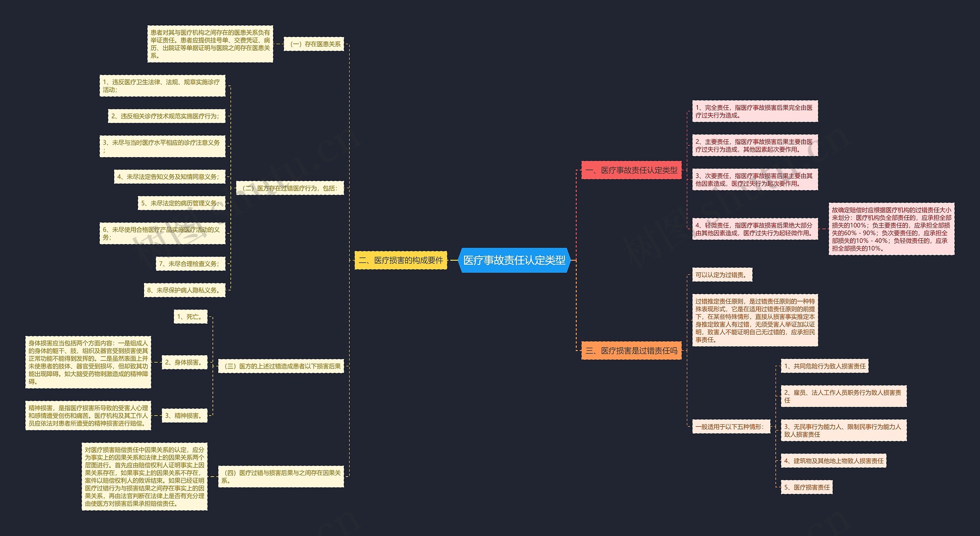Viewport: 980px width, 536px height.
Task: Select the '（四）医疗过错与损害后果之间存在因果关系' node
Action: coord(304,475)
